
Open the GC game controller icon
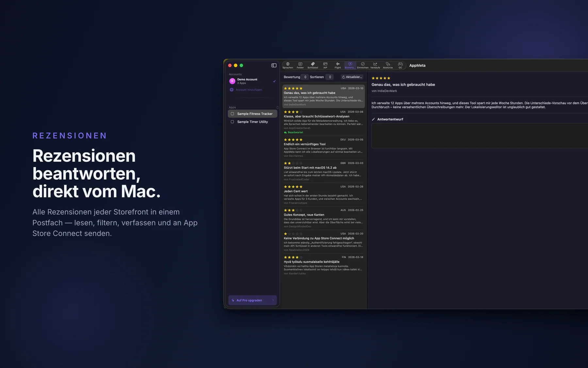[x=400, y=65]
